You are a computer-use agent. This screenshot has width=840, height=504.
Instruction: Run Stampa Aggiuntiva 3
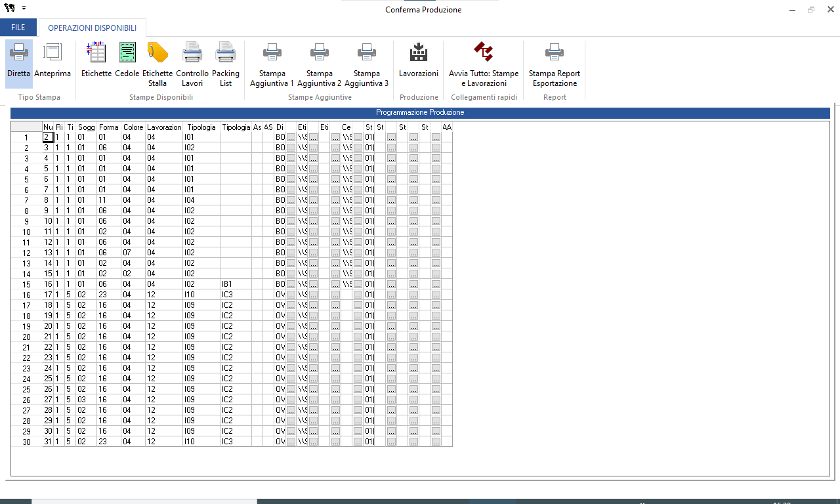[367, 64]
